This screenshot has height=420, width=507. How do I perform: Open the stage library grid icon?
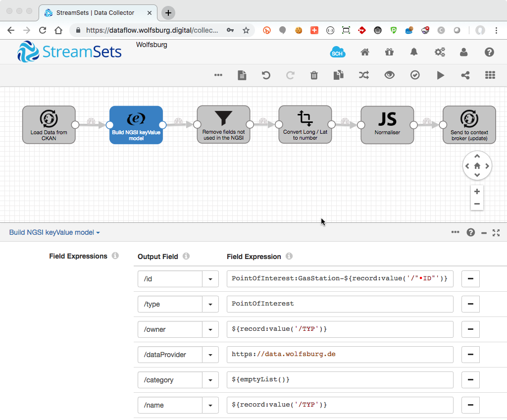490,75
